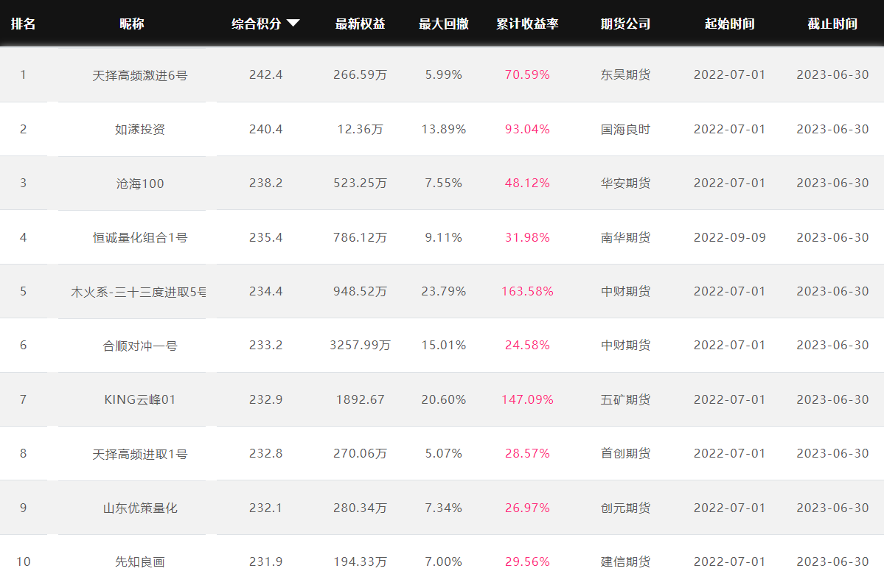Open the 天择高频进取1号 account
This screenshot has width=884, height=588.
pyautogui.click(x=140, y=454)
